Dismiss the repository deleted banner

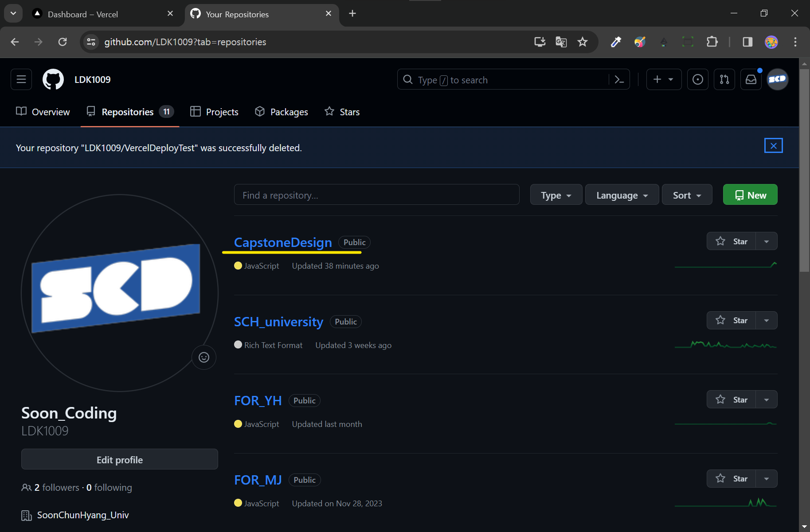click(x=773, y=145)
